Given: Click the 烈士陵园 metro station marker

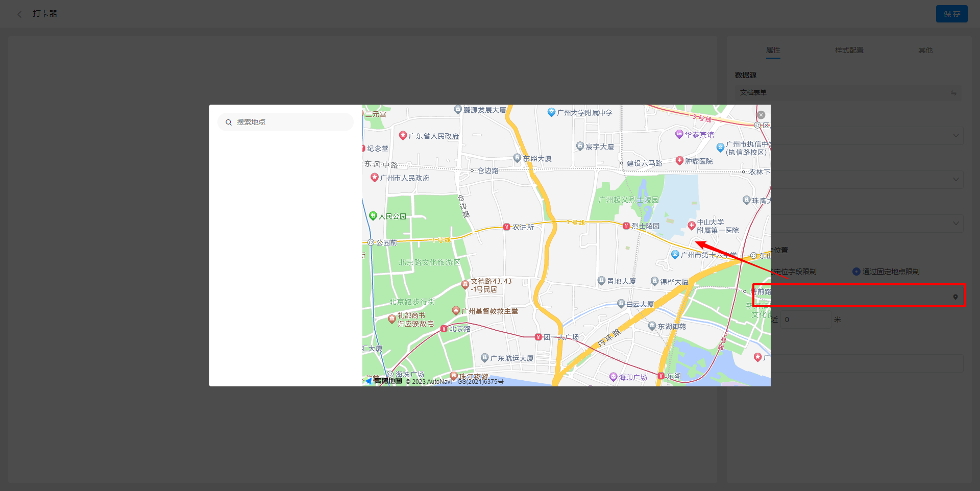Looking at the screenshot, I should (x=626, y=225).
